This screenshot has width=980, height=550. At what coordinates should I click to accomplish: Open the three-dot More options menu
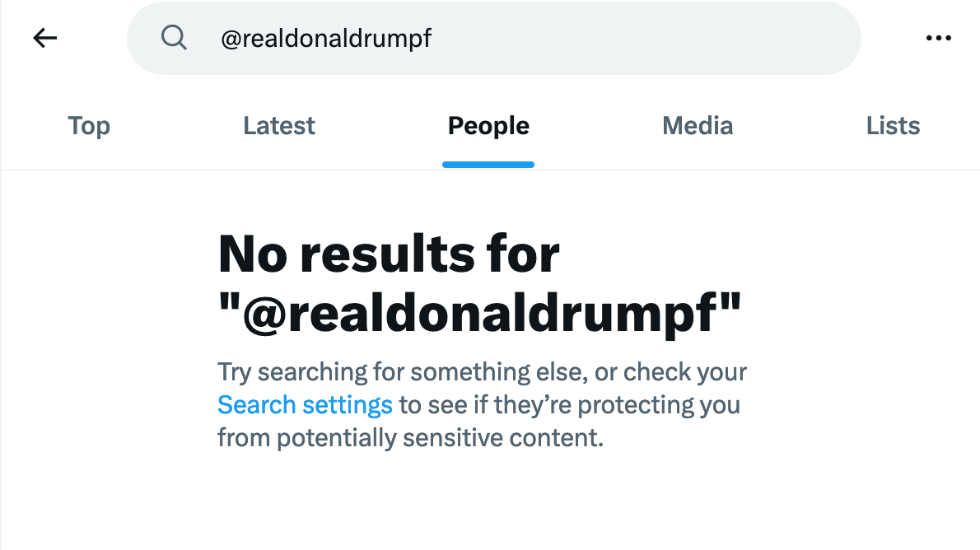coord(938,38)
